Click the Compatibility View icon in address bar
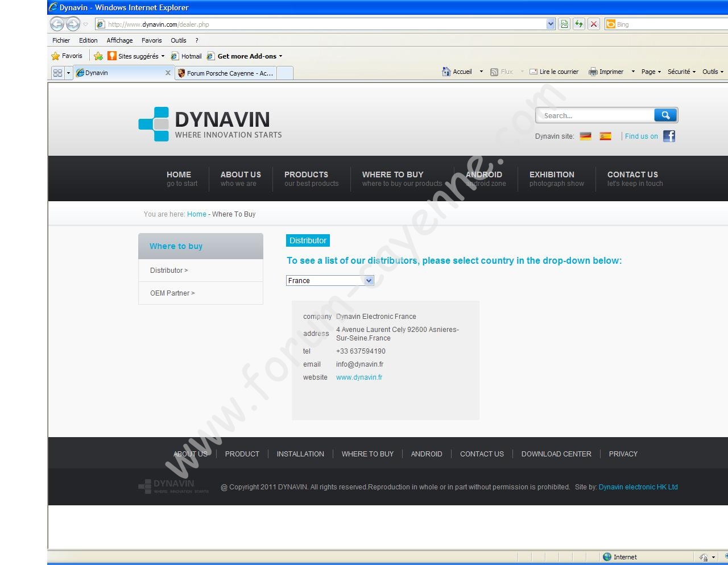 [x=564, y=24]
